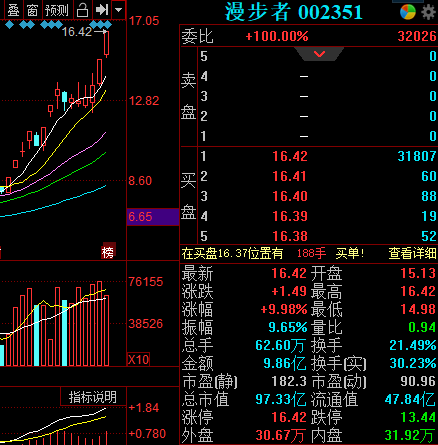The image size is (438, 445).
Task: Select buy level 4 price 16.39
Action: tap(290, 216)
